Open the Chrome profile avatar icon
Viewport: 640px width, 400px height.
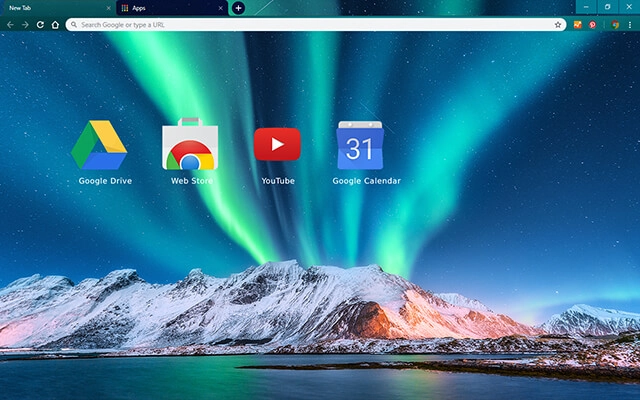pyautogui.click(x=615, y=25)
